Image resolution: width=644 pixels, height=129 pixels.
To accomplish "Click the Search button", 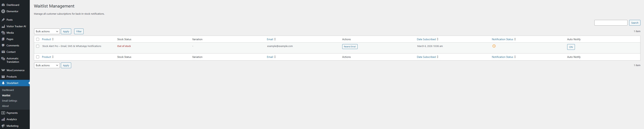I will pyautogui.click(x=634, y=23).
